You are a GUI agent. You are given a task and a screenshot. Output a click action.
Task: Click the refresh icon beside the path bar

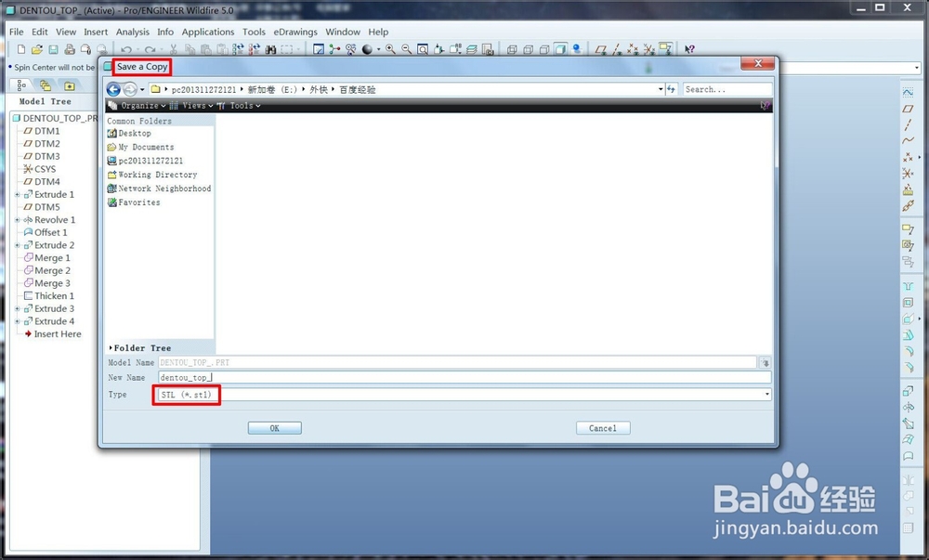click(x=672, y=89)
